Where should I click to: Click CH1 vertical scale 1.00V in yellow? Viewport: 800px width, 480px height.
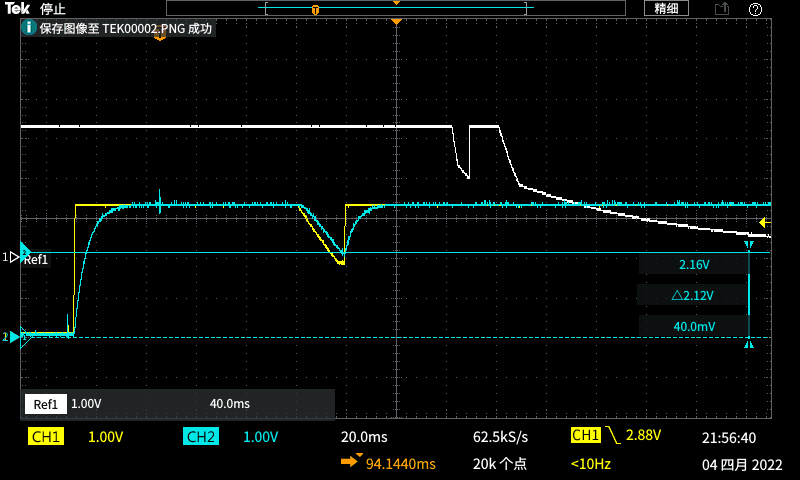(106, 437)
